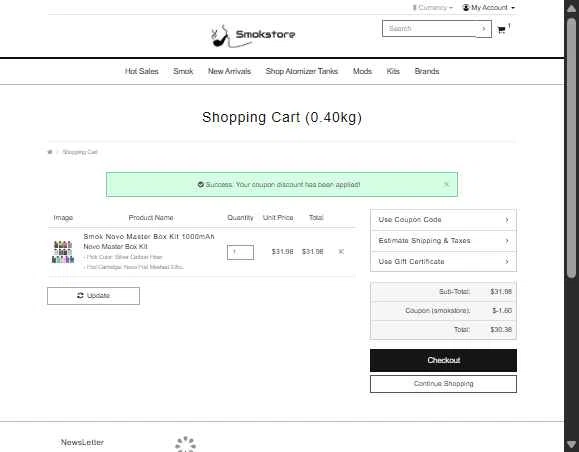
Task: Select the Sub-Total label
Action: (x=454, y=292)
